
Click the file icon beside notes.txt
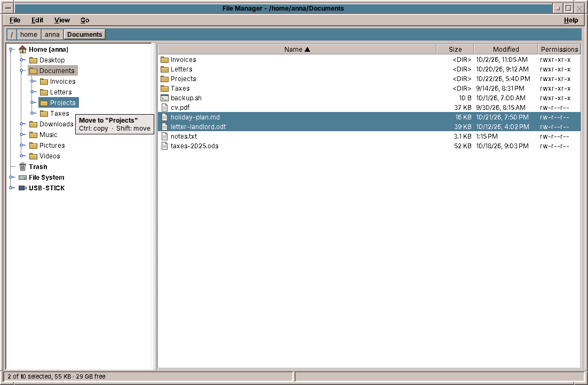click(164, 137)
